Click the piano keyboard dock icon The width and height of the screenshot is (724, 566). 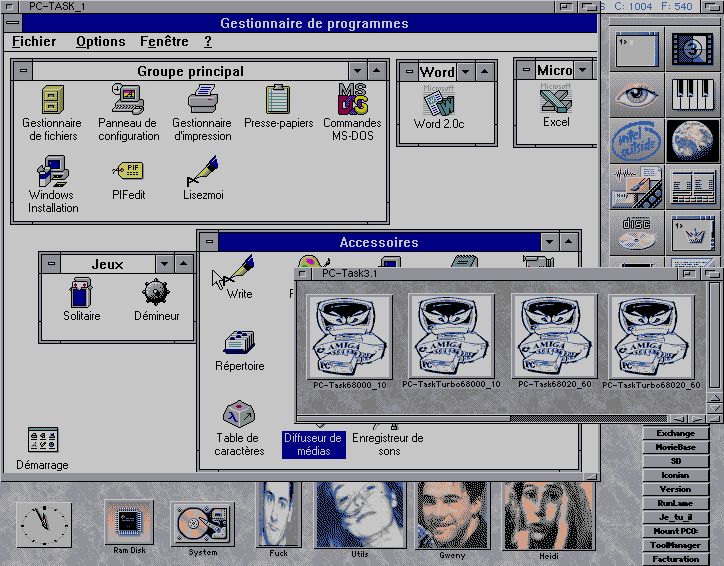pyautogui.click(x=693, y=95)
